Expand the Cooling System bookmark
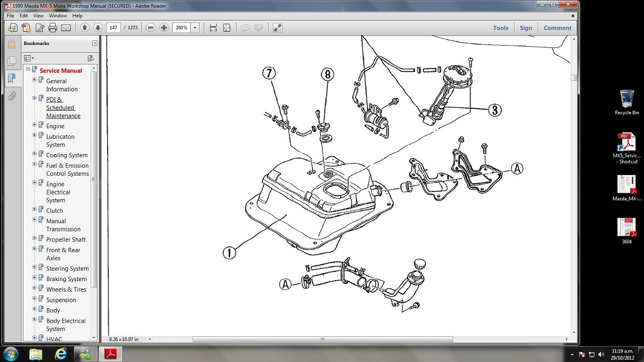This screenshot has width=644, height=362. click(35, 153)
